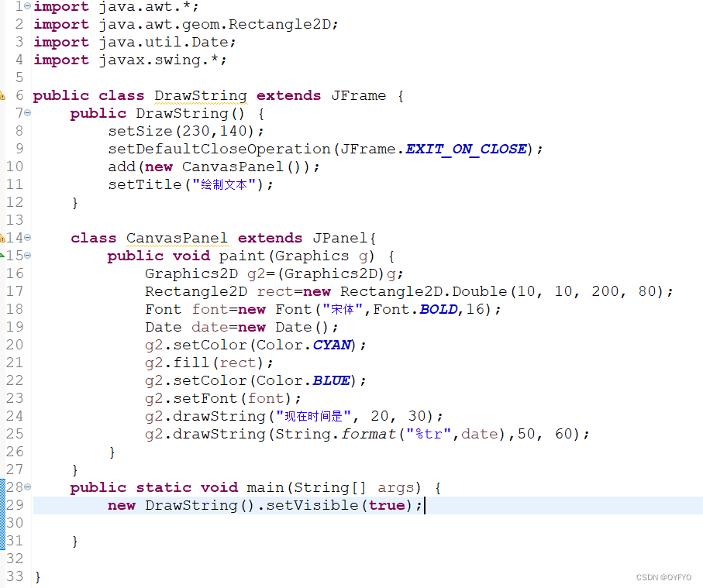This screenshot has width=703, height=588.
Task: Collapse the DrawString constructor fold on line 7
Action: point(28,113)
